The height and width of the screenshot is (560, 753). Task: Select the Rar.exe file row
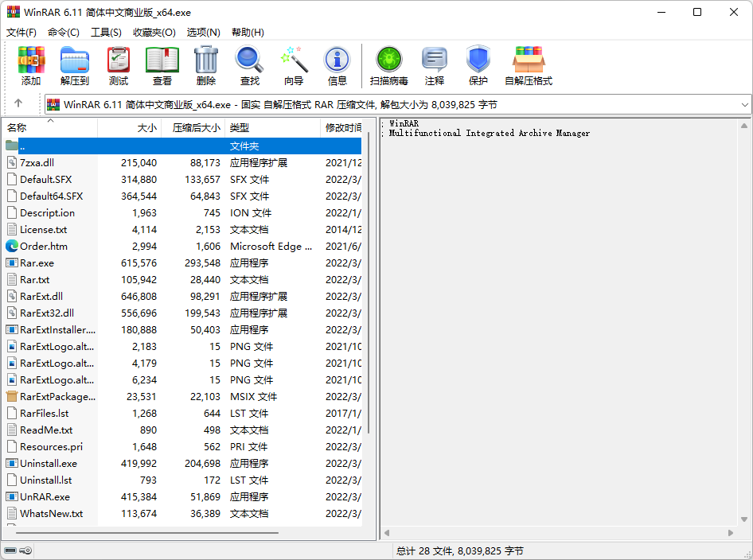(x=37, y=263)
